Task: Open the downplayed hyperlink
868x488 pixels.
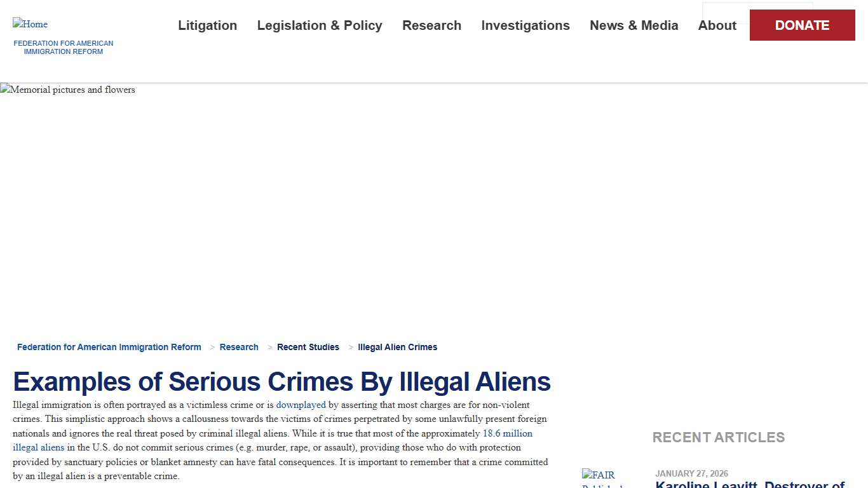Action: [301, 405]
